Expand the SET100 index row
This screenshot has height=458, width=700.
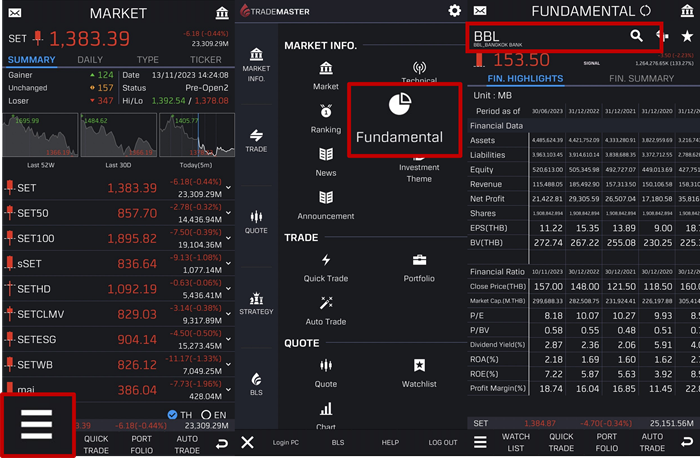click(229, 238)
